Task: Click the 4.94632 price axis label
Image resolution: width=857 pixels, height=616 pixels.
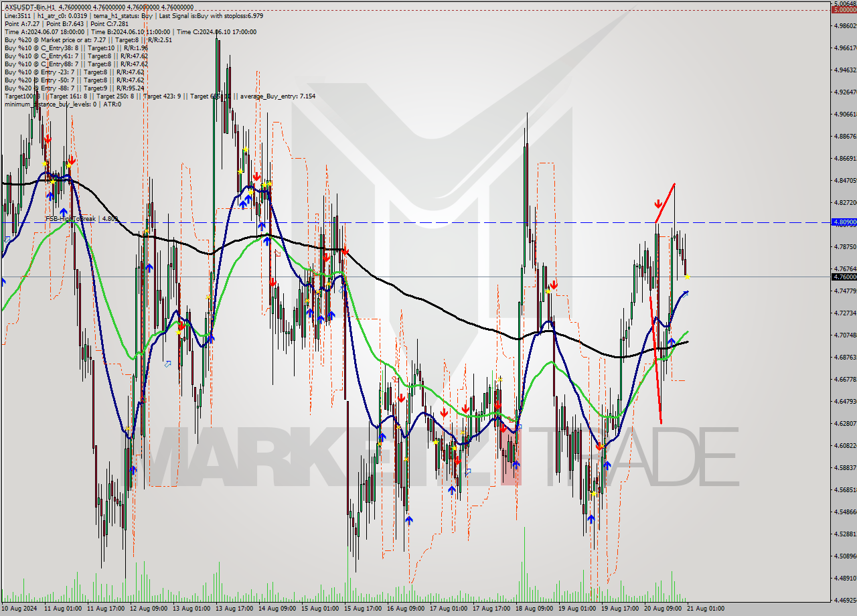Action: 844,70
